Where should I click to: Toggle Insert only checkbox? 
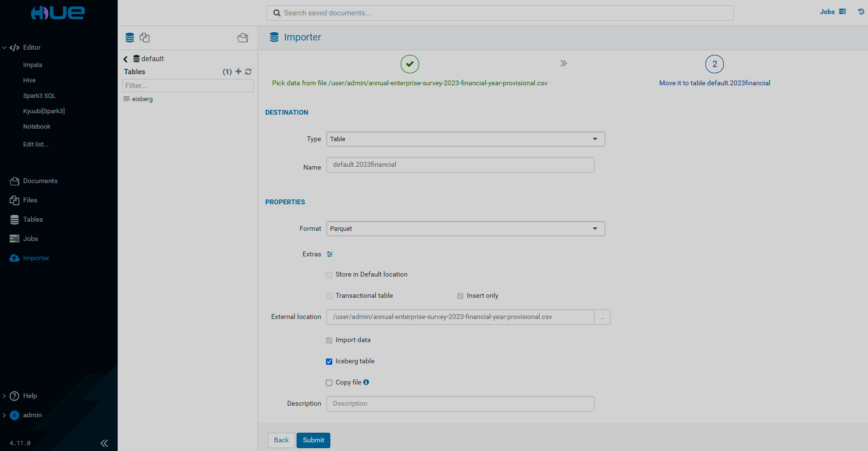click(x=461, y=296)
